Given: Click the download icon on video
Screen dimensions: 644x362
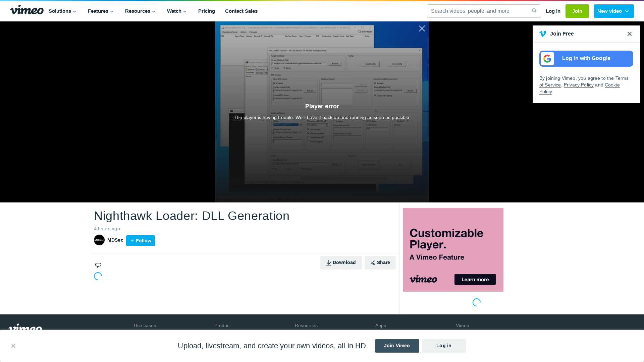Looking at the screenshot, I should pyautogui.click(x=329, y=262).
